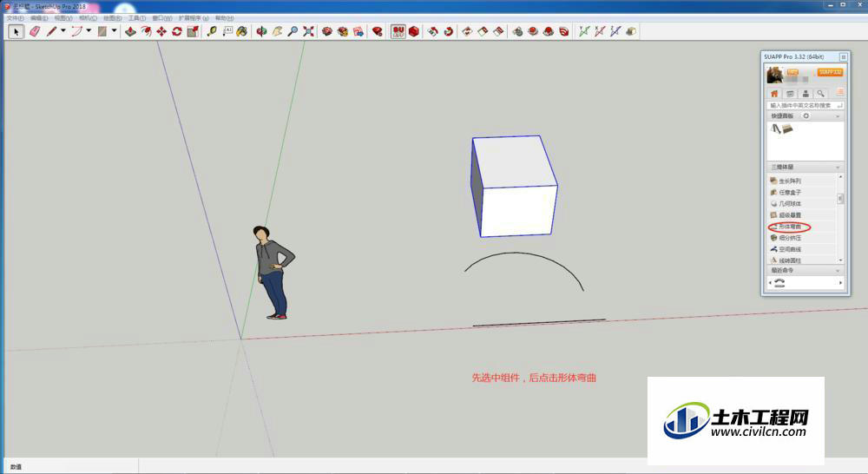Select the Paint Bucket tool

pos(242,31)
